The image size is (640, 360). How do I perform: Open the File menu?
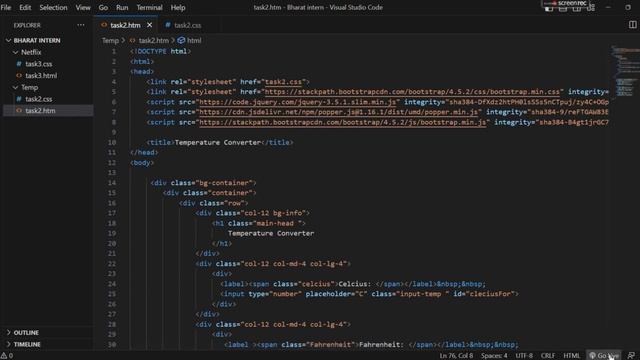coord(6,7)
